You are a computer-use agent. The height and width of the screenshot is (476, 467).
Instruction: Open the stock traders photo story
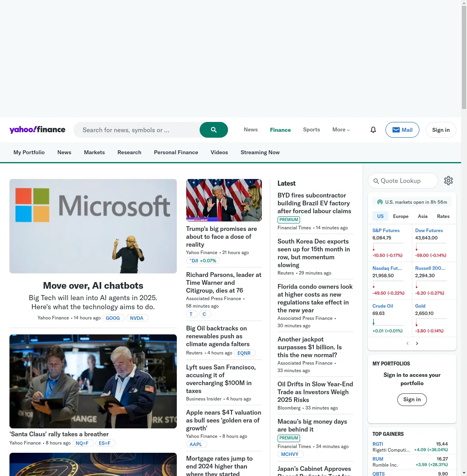pyautogui.click(x=93, y=381)
